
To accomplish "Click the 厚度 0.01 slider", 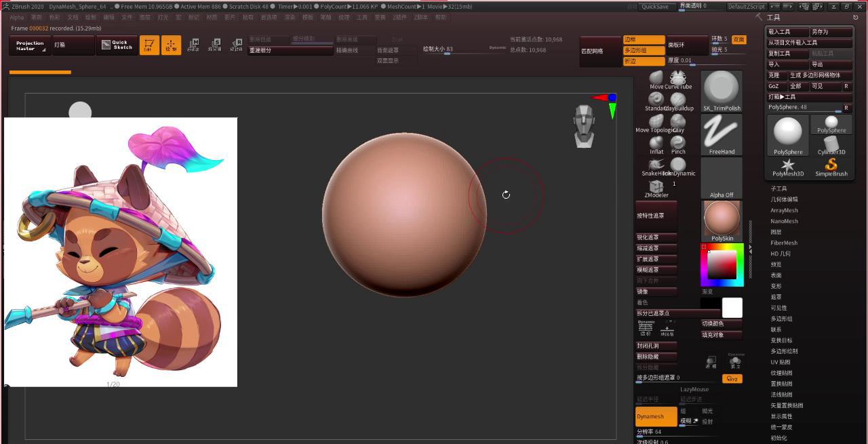I will coord(707,61).
